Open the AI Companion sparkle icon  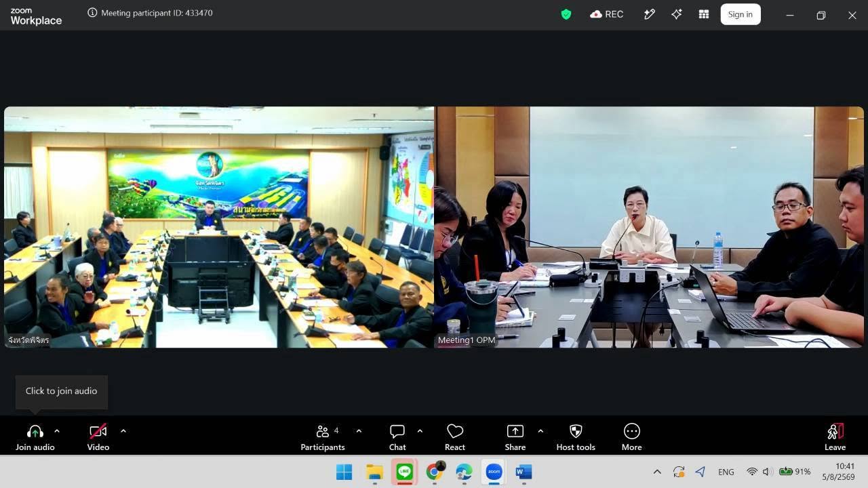pos(676,14)
